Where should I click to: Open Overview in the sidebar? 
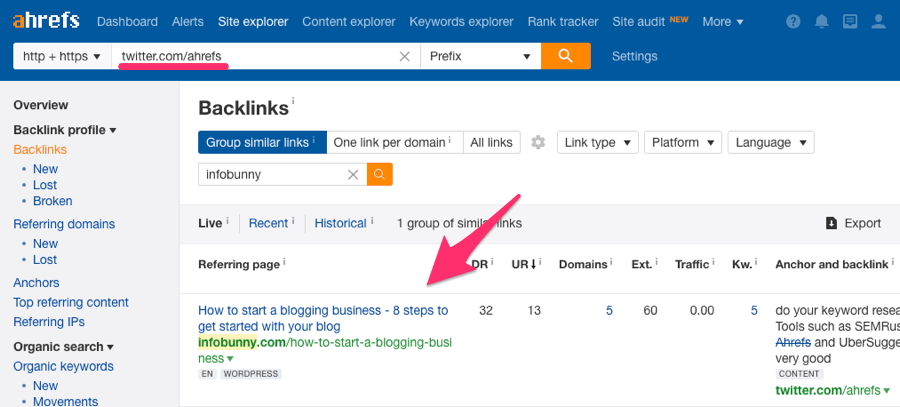tap(41, 105)
